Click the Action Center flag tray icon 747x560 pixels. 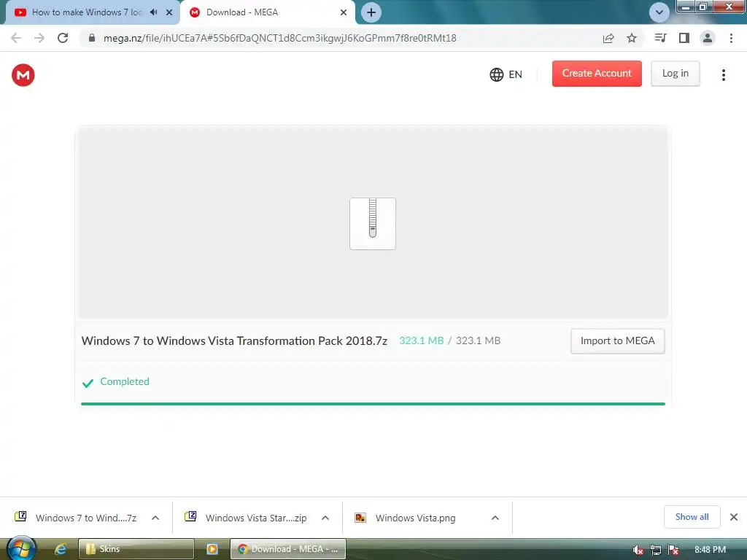673,550
